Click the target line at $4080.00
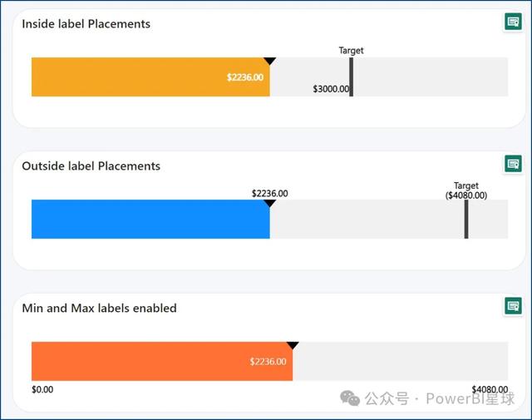Screen dimensions: 532x420 tap(466, 220)
